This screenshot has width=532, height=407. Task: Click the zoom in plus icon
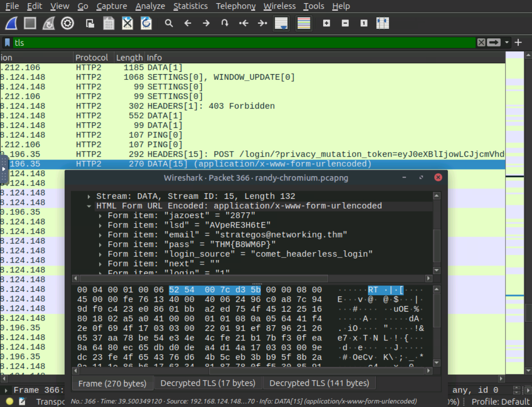pyautogui.click(x=326, y=23)
